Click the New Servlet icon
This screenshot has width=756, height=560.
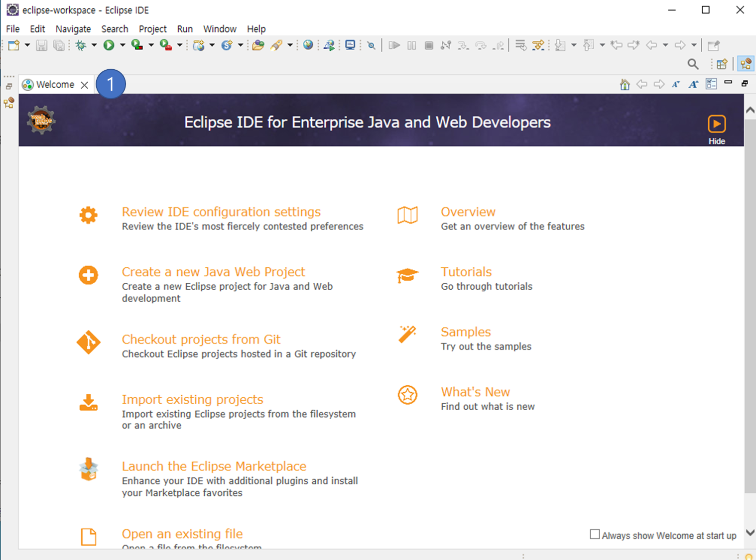point(227,45)
